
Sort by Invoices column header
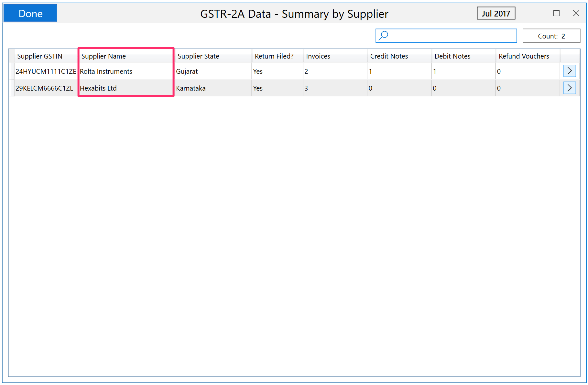coord(318,56)
